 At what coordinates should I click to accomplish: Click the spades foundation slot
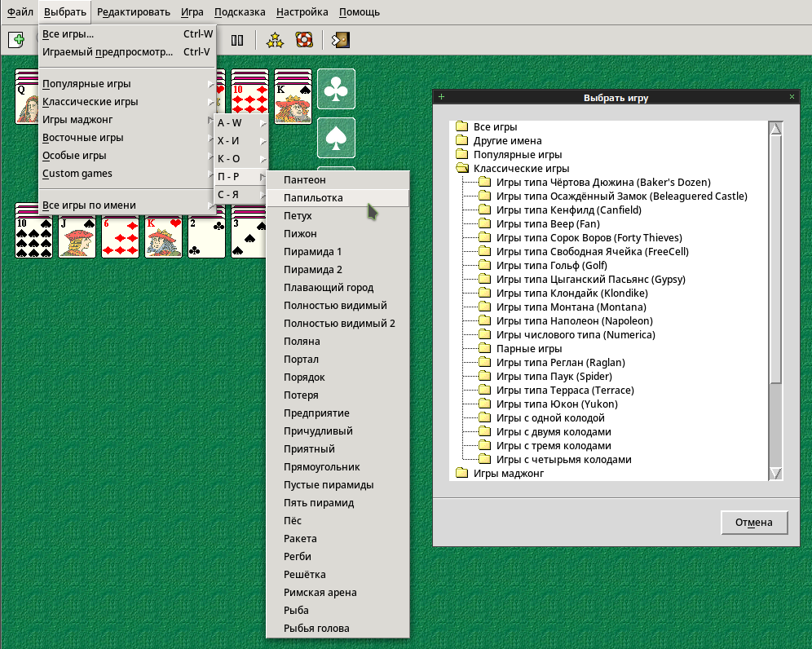[x=336, y=138]
